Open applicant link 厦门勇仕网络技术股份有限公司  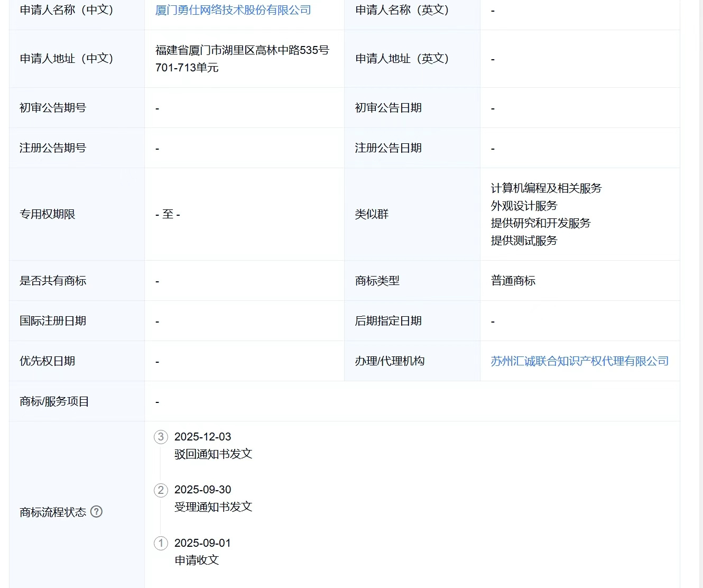233,10
